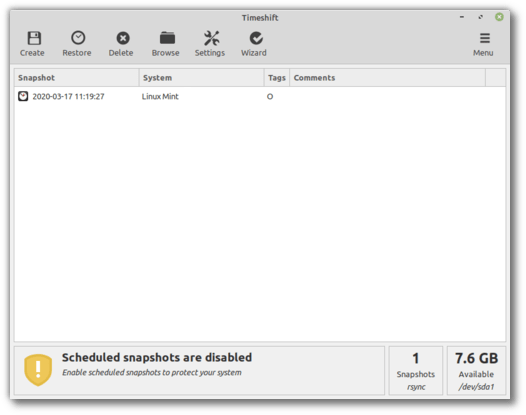Browse snapshot files via folder icon
Image resolution: width=526 pixels, height=415 pixels.
(x=167, y=38)
